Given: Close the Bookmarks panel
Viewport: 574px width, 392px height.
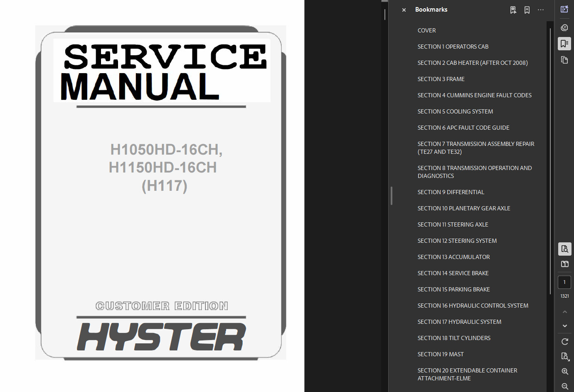Looking at the screenshot, I should coord(404,10).
